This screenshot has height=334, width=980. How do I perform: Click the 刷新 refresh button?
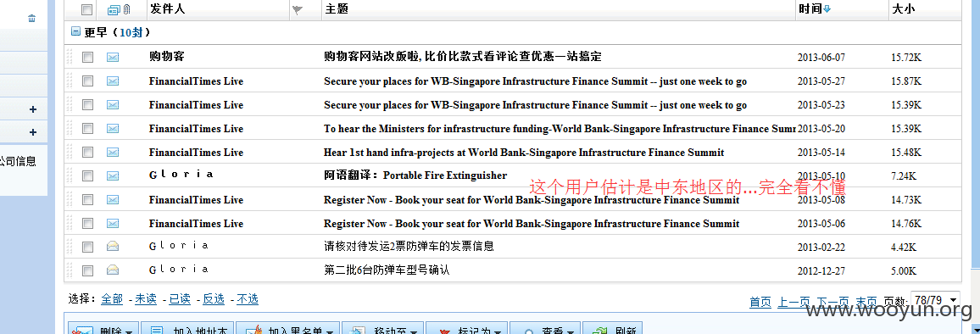click(613, 329)
